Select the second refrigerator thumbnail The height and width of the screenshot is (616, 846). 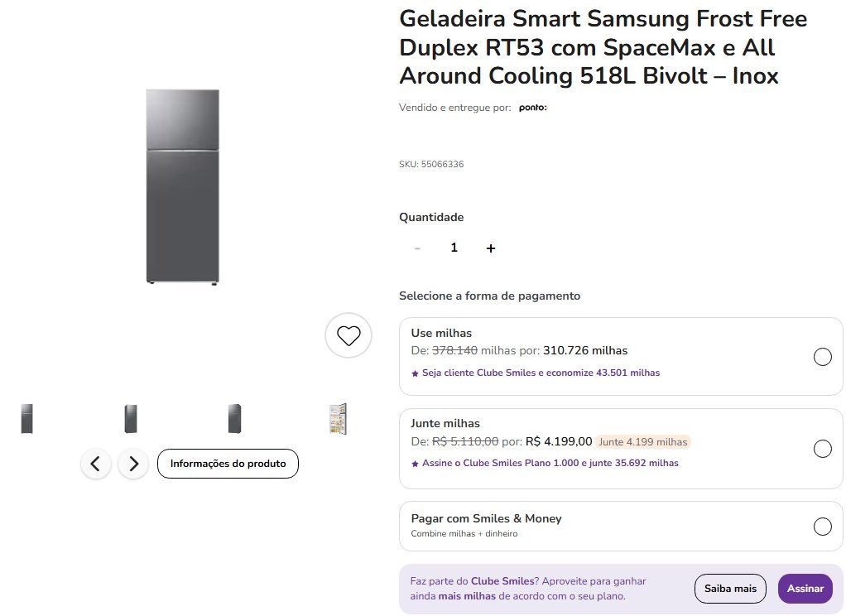[131, 419]
